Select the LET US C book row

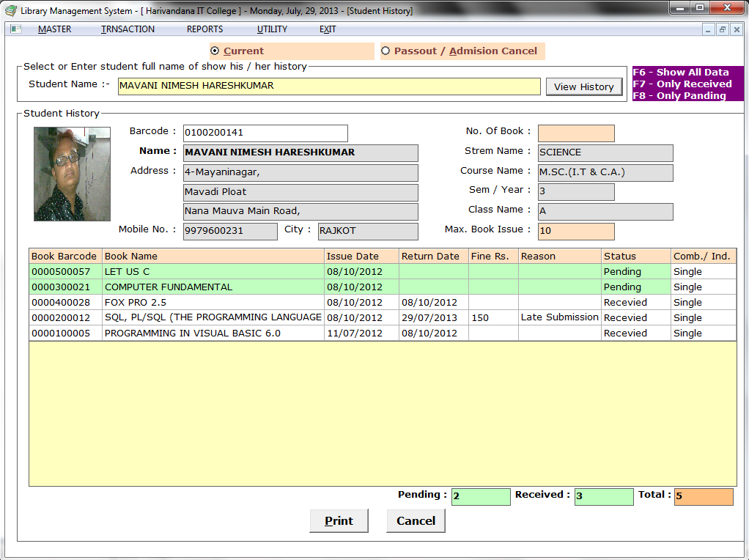[x=213, y=272]
